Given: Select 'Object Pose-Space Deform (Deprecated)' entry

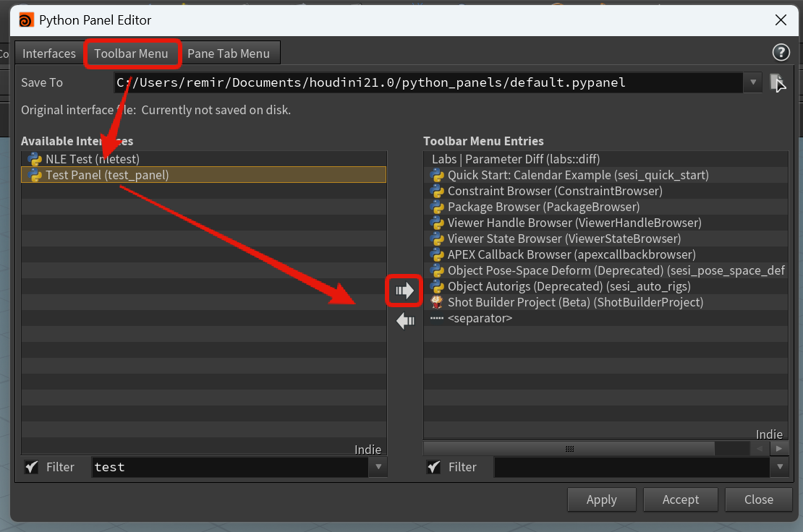Looking at the screenshot, I should pos(606,270).
